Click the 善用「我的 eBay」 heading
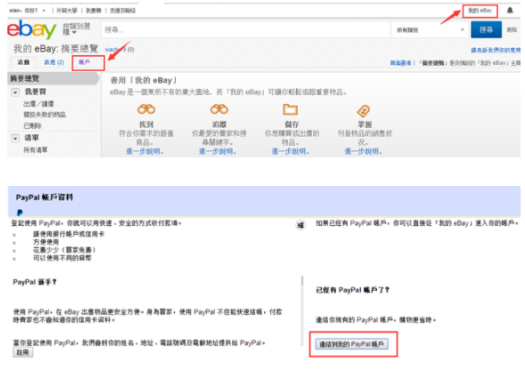Viewport: 525px width, 370px height. tap(143, 80)
